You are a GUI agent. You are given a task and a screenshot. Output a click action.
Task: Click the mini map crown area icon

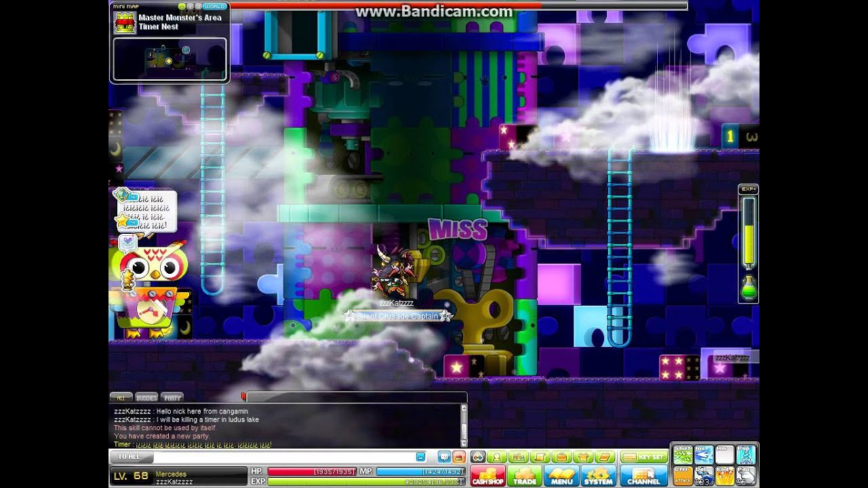point(124,22)
